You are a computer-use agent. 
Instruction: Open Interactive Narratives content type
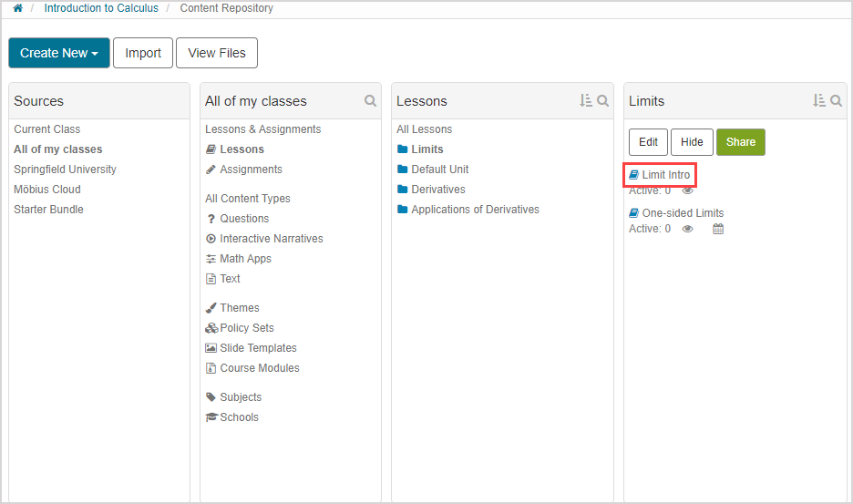271,239
